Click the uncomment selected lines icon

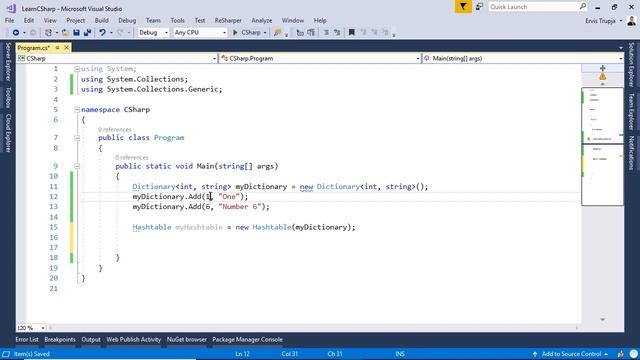[311, 32]
